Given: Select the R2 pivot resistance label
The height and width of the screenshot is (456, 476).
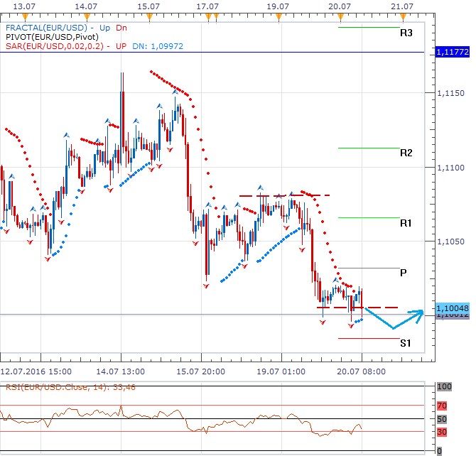Looking at the screenshot, I should pyautogui.click(x=406, y=153).
